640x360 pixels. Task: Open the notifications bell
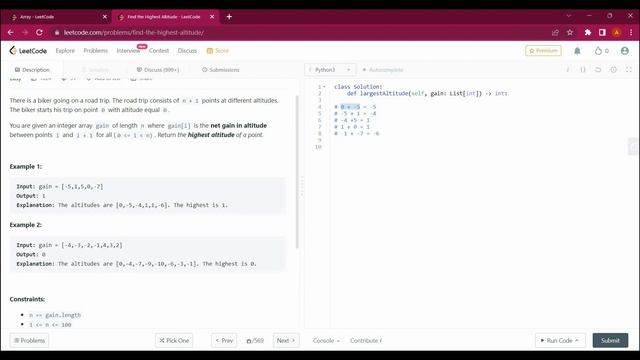point(577,51)
